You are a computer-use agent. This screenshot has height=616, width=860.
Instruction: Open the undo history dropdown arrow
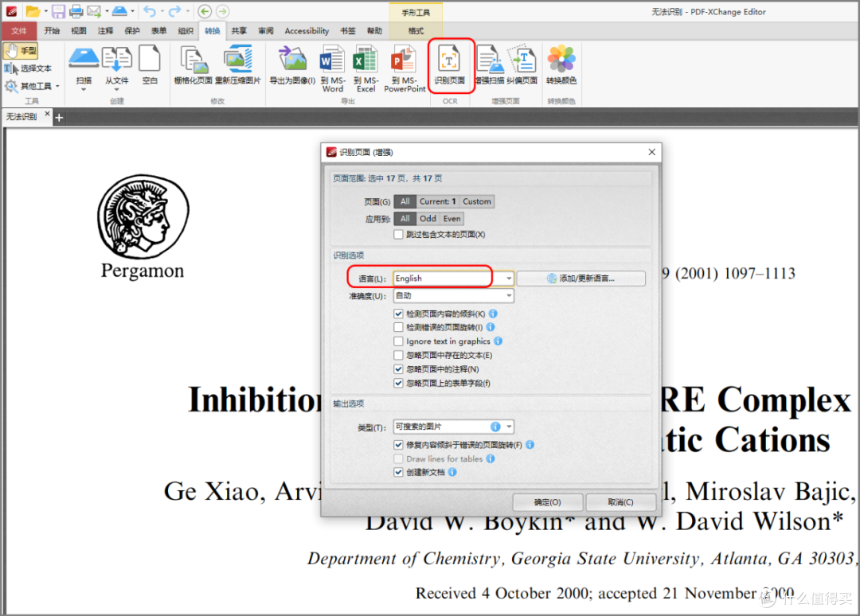tap(162, 11)
